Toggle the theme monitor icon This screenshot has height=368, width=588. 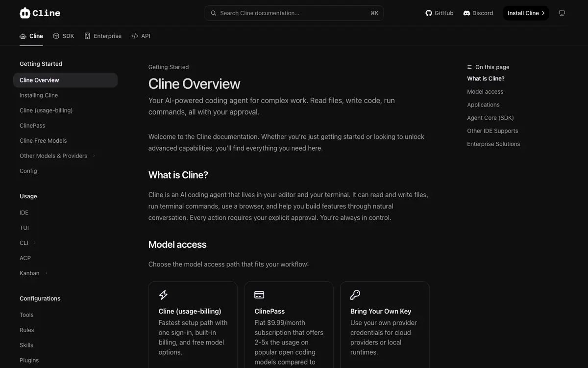562,13
